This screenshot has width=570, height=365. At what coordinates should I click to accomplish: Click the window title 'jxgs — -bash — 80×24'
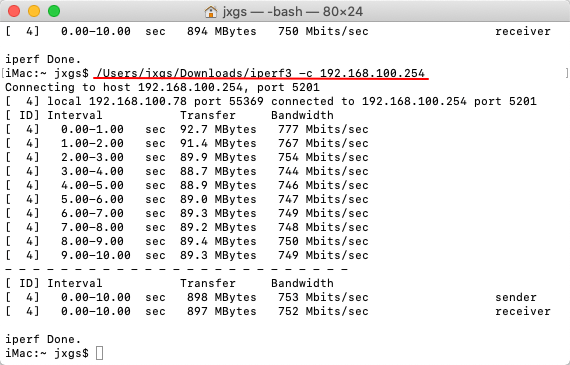pos(293,11)
